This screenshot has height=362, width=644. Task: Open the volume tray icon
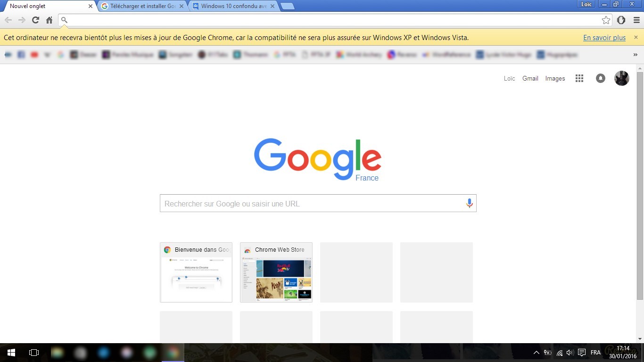tap(570, 353)
